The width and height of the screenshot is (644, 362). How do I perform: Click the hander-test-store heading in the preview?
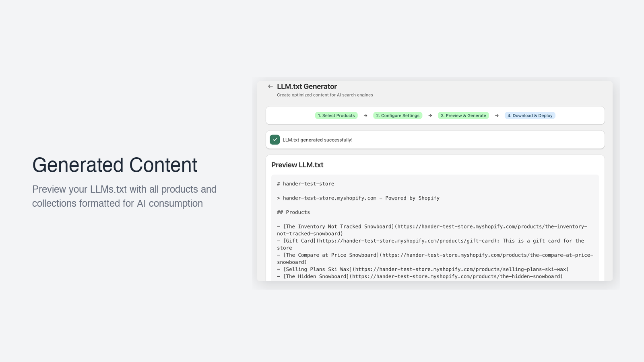pyautogui.click(x=305, y=183)
